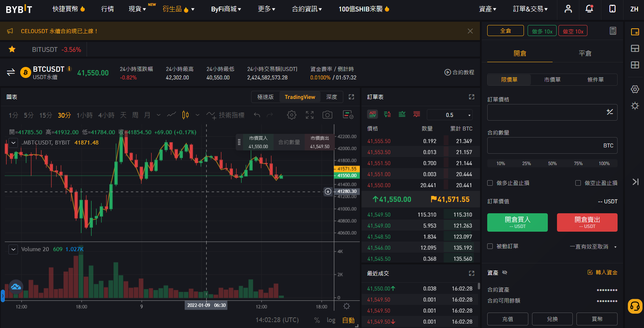Expand more timeframe options chevron
The image size is (644, 328).
159,115
